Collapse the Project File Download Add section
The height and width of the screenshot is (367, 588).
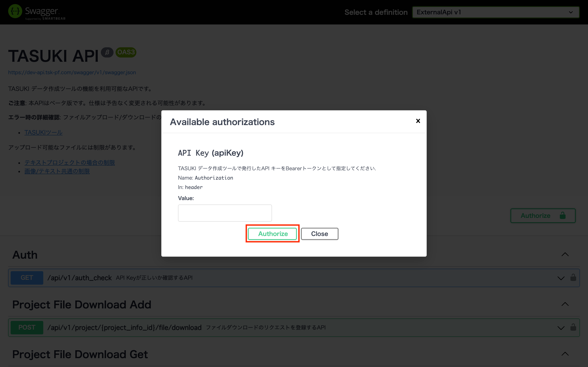point(565,304)
